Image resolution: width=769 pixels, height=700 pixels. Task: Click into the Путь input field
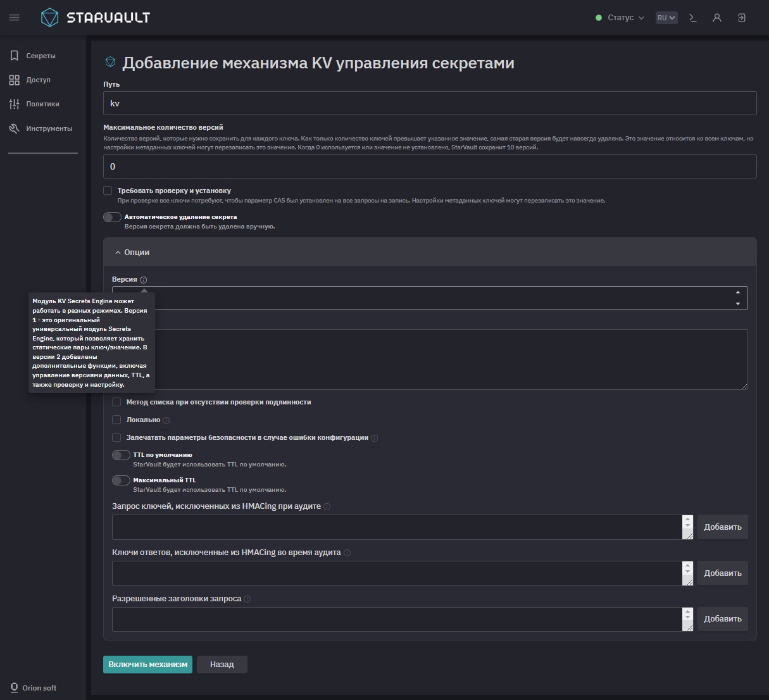429,103
